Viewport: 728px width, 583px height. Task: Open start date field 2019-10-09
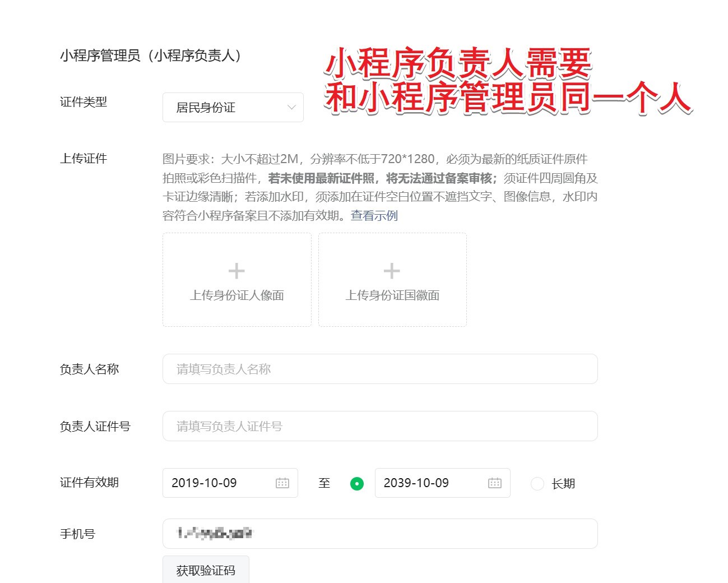[x=230, y=483]
